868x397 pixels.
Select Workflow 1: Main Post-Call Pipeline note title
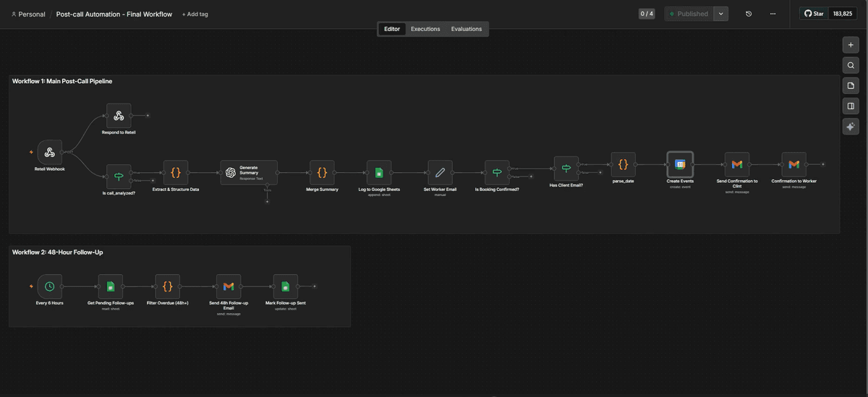[x=62, y=82]
